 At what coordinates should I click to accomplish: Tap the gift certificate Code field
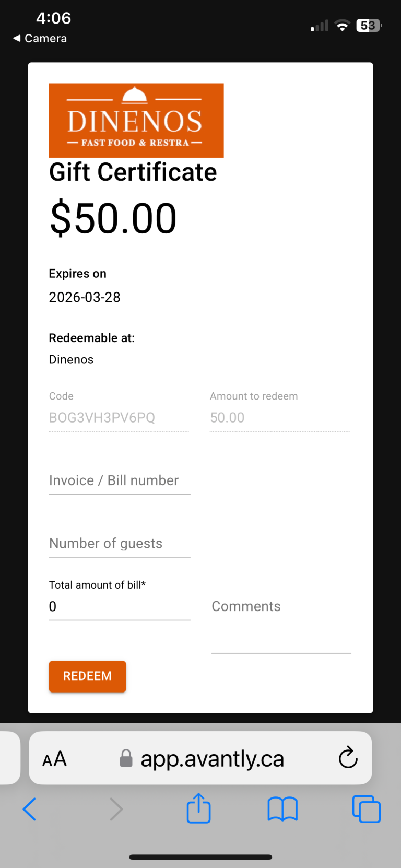click(x=119, y=418)
